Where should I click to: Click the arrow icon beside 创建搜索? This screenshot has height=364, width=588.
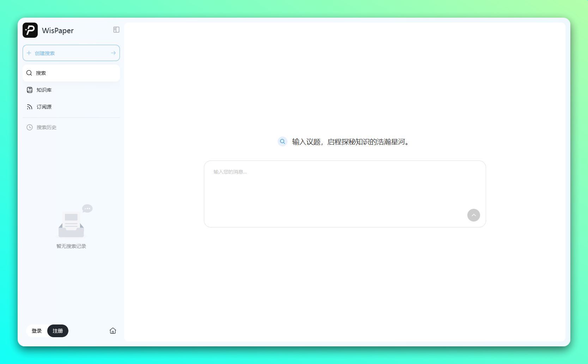pos(113,53)
